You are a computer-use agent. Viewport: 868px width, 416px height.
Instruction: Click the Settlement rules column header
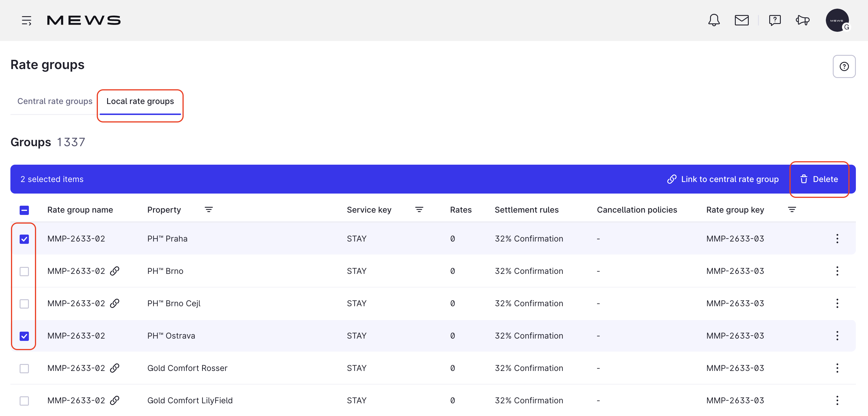[x=527, y=210]
